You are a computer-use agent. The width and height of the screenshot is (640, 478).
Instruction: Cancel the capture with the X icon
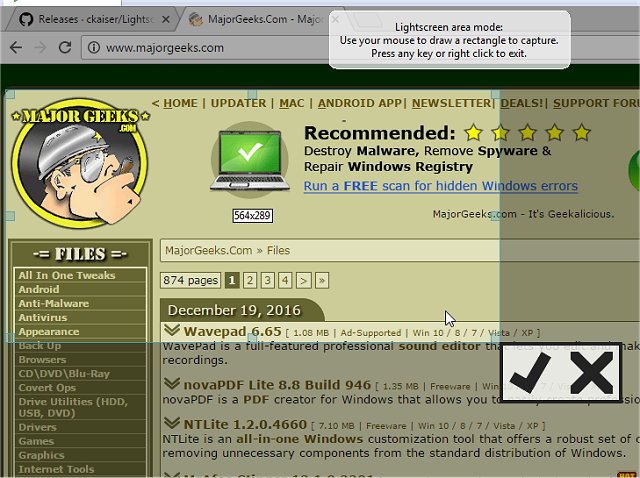point(591,373)
